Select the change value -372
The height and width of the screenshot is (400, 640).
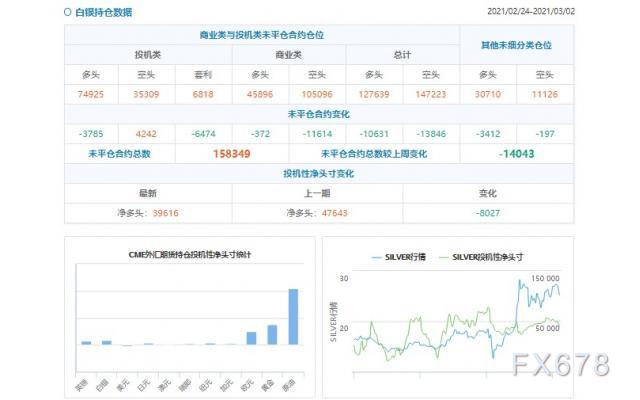(x=260, y=134)
